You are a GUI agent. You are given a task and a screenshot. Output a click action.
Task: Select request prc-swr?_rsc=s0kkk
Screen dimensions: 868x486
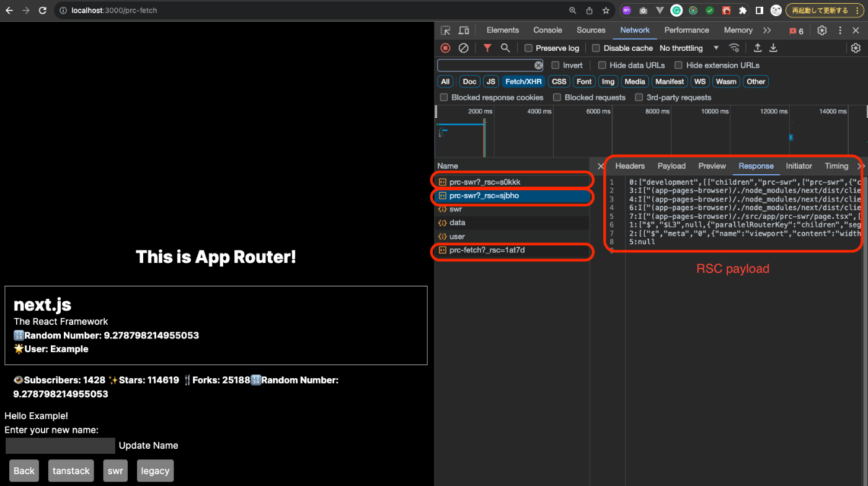(x=512, y=182)
